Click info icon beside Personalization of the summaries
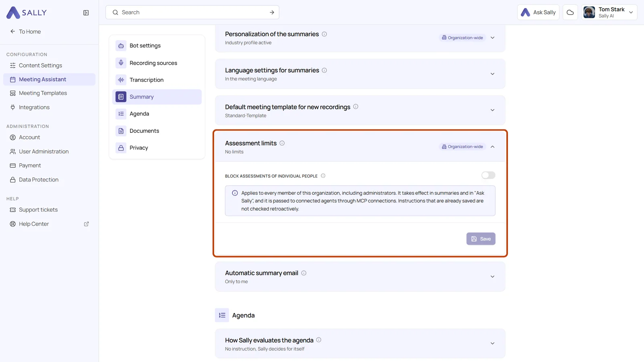Viewport: 644px width, 362px height. 324,34
